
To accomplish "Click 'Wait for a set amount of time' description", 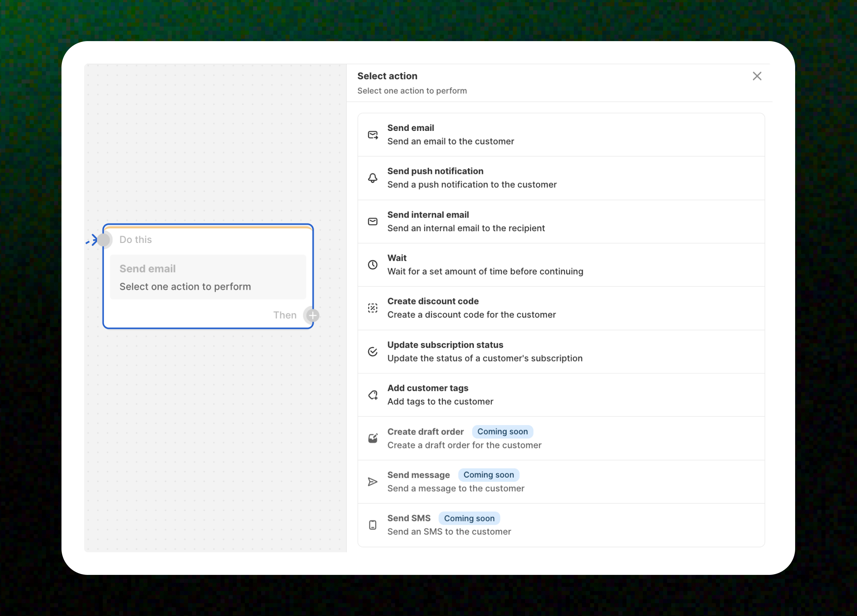I will click(485, 271).
